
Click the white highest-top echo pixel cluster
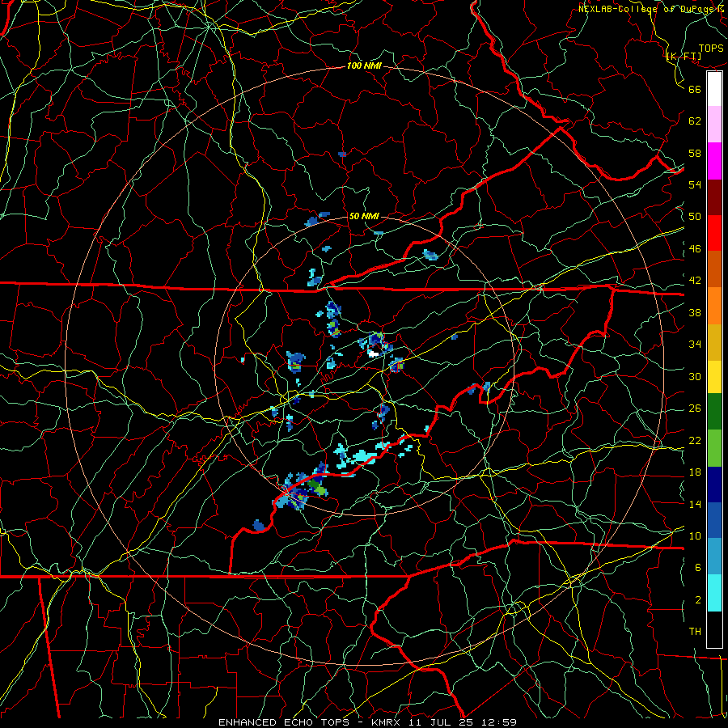pos(373,353)
